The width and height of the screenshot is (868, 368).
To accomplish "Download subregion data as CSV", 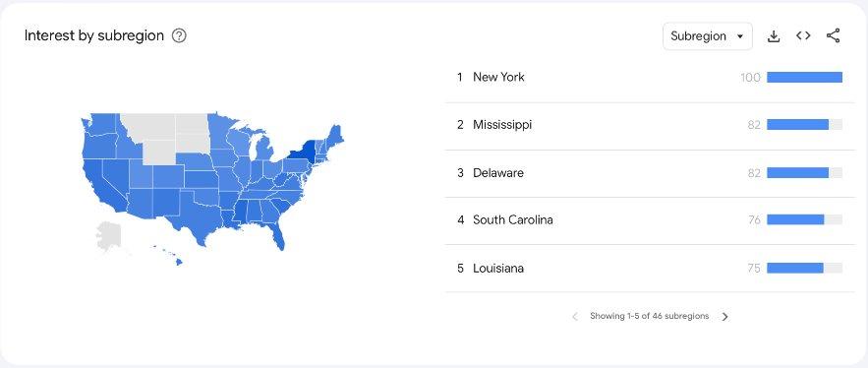I will click(x=774, y=36).
